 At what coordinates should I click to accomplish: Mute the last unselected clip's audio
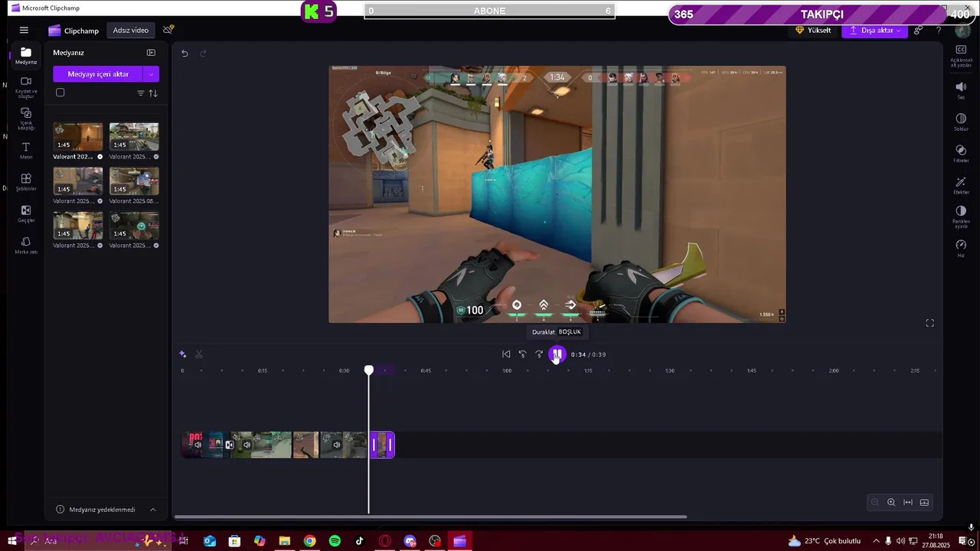tap(336, 445)
